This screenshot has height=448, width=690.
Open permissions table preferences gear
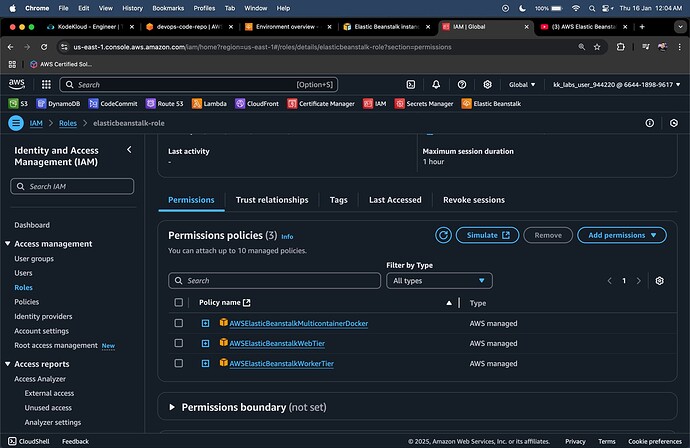(659, 281)
